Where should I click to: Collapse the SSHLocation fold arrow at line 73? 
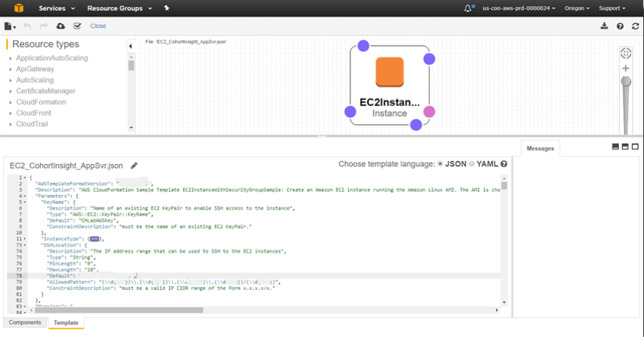(25, 245)
